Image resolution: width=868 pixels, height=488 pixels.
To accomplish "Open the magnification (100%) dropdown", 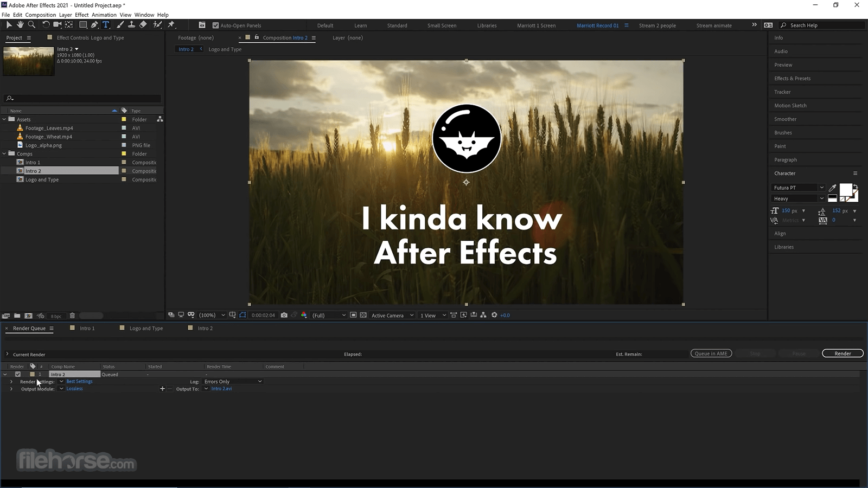I will click(212, 315).
